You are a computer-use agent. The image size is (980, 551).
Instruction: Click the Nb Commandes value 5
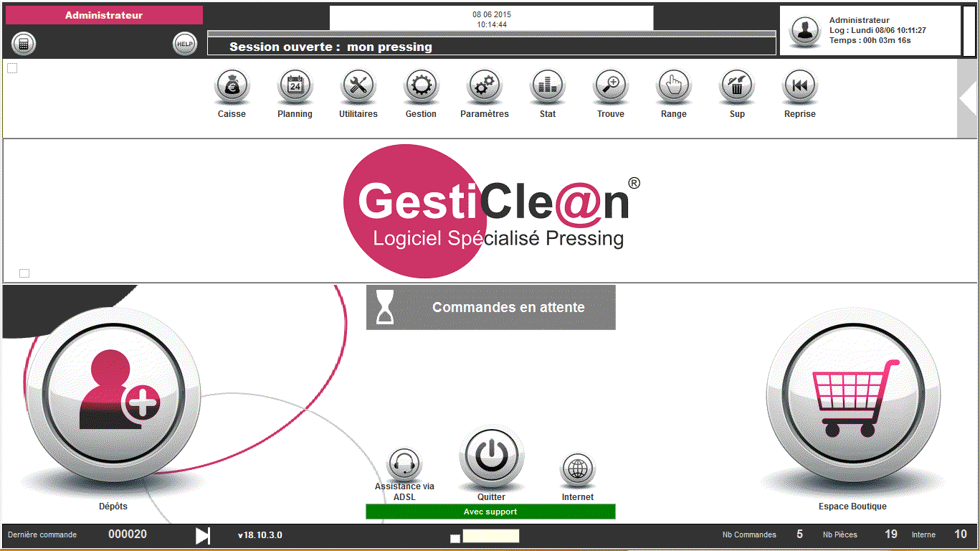point(800,534)
